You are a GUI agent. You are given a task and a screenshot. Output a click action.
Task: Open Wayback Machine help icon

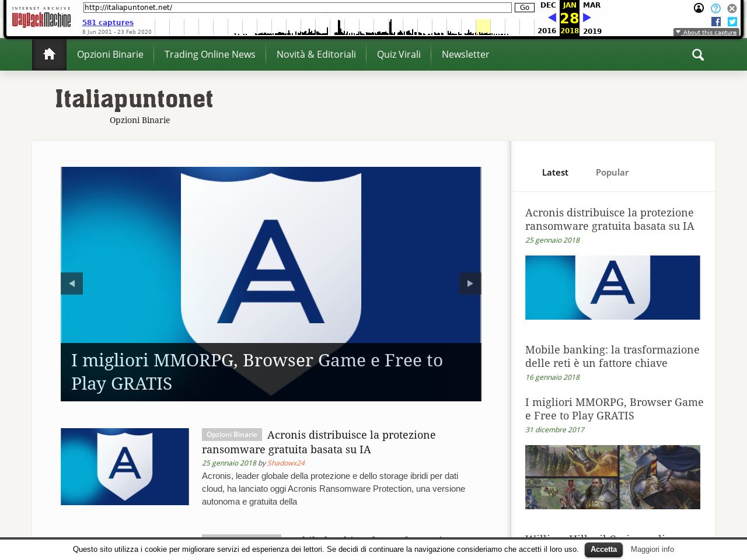coord(715,8)
